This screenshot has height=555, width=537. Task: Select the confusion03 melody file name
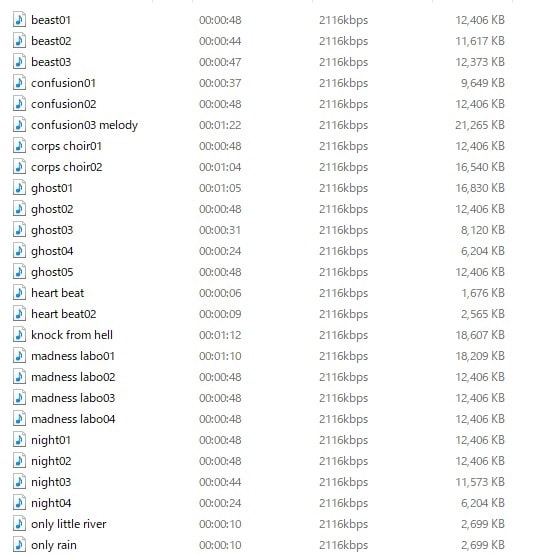tap(84, 125)
